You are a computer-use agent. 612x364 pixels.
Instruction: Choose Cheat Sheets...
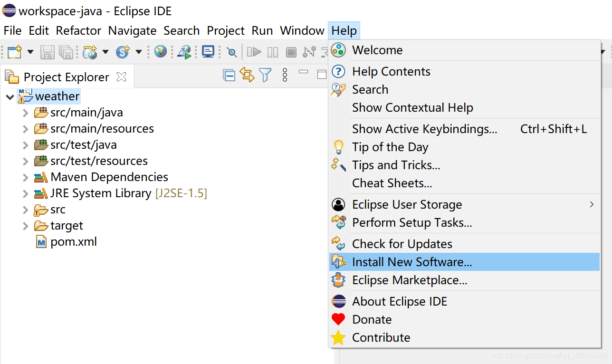[x=464, y=183]
